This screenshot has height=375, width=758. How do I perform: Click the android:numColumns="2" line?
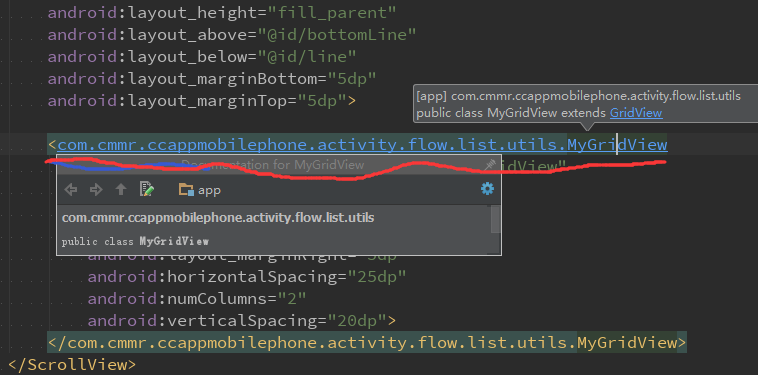point(197,299)
